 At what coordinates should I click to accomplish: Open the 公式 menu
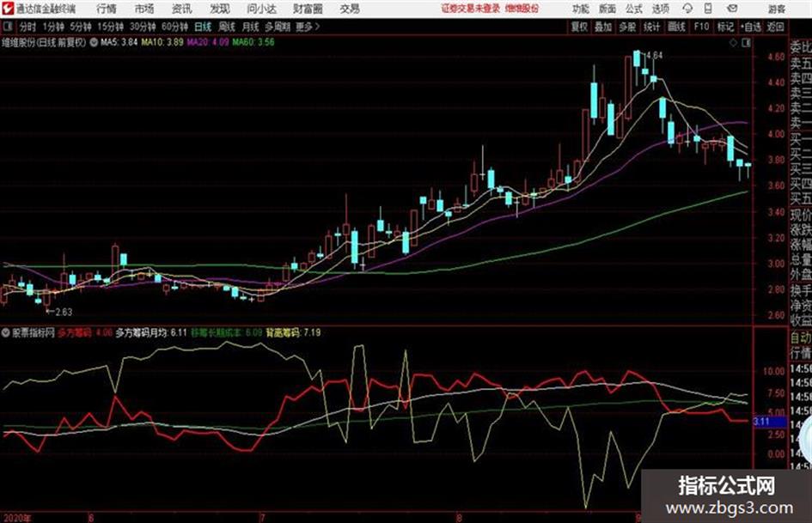(x=634, y=9)
